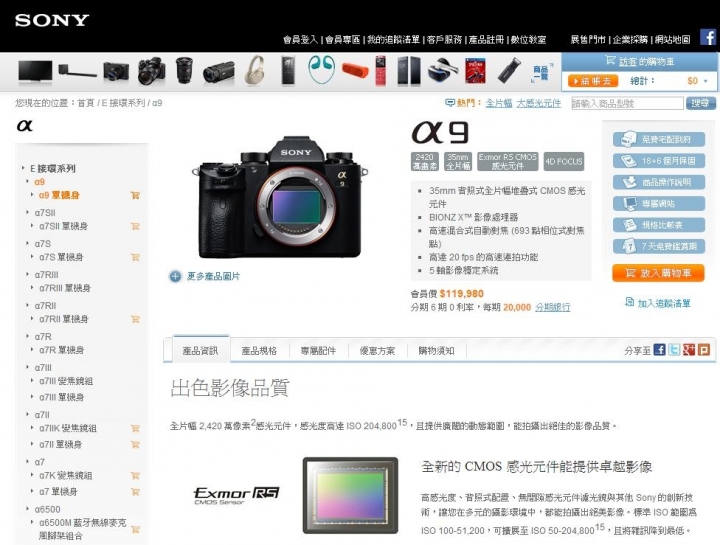
Task: Open the 免費宅配到府 button
Action: [x=659, y=139]
